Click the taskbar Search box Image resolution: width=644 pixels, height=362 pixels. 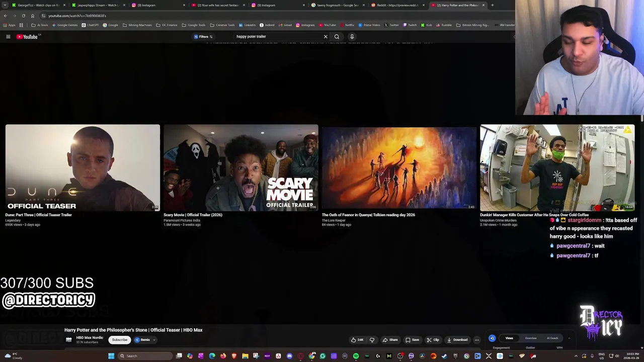pos(145,356)
